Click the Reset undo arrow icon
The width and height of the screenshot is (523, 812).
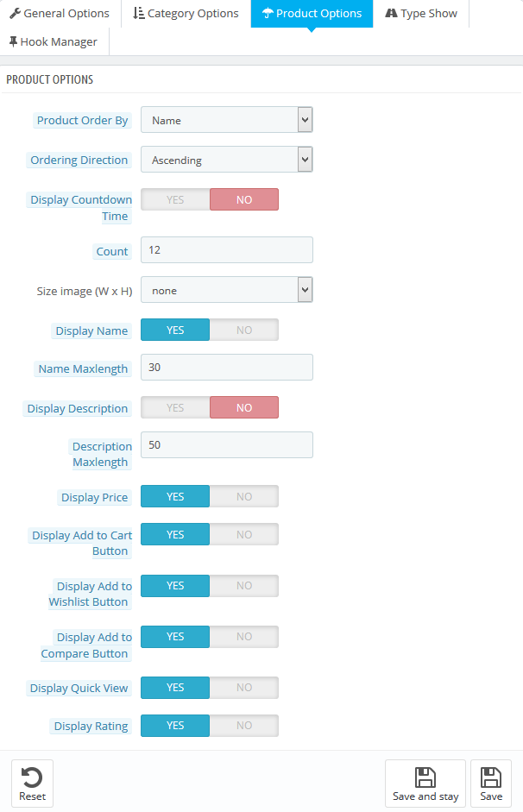[x=32, y=777]
